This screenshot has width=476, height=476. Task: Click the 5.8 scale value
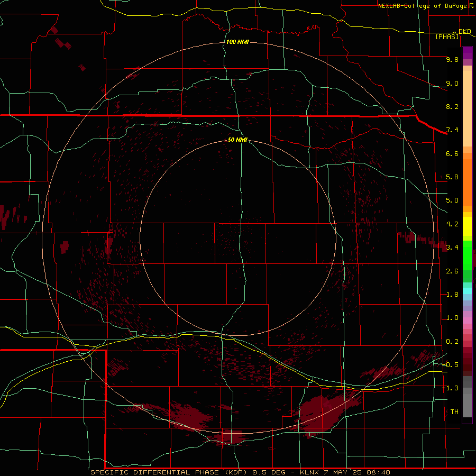coord(452,177)
